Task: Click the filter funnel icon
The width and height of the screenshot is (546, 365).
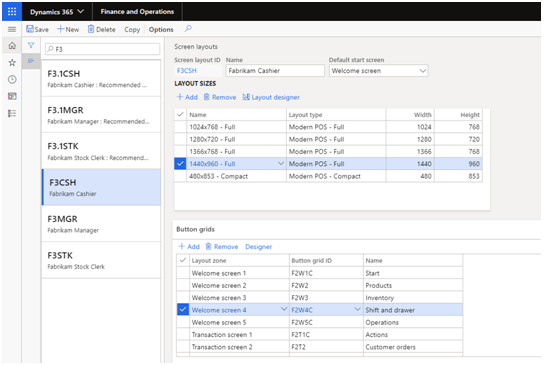Action: coord(31,45)
